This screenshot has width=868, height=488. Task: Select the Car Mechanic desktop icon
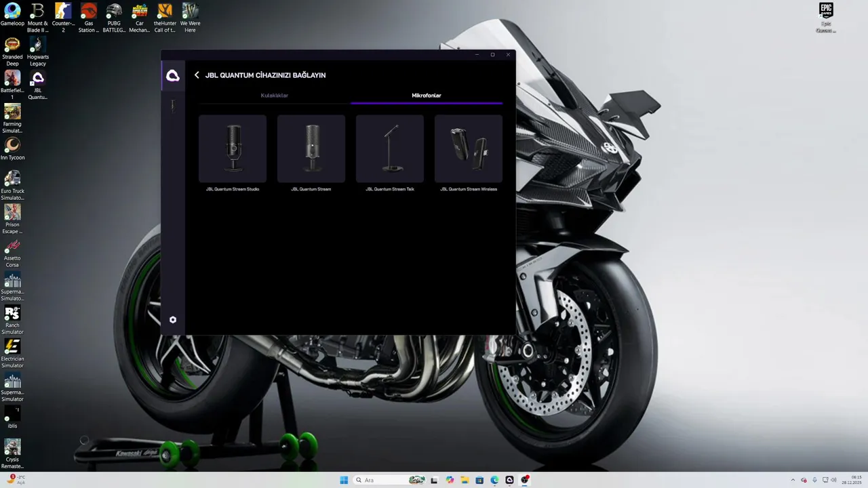(x=139, y=18)
